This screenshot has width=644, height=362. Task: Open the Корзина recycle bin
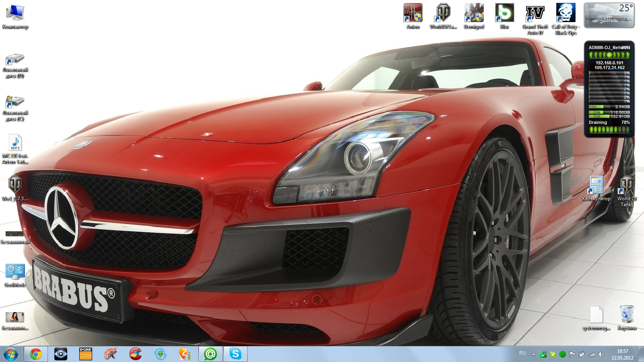click(x=627, y=318)
